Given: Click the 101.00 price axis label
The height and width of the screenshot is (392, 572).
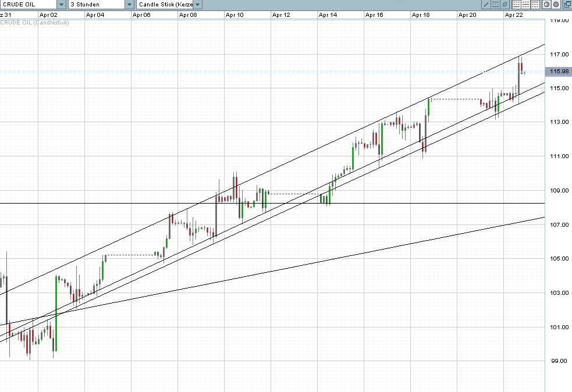Looking at the screenshot, I should pos(559,327).
